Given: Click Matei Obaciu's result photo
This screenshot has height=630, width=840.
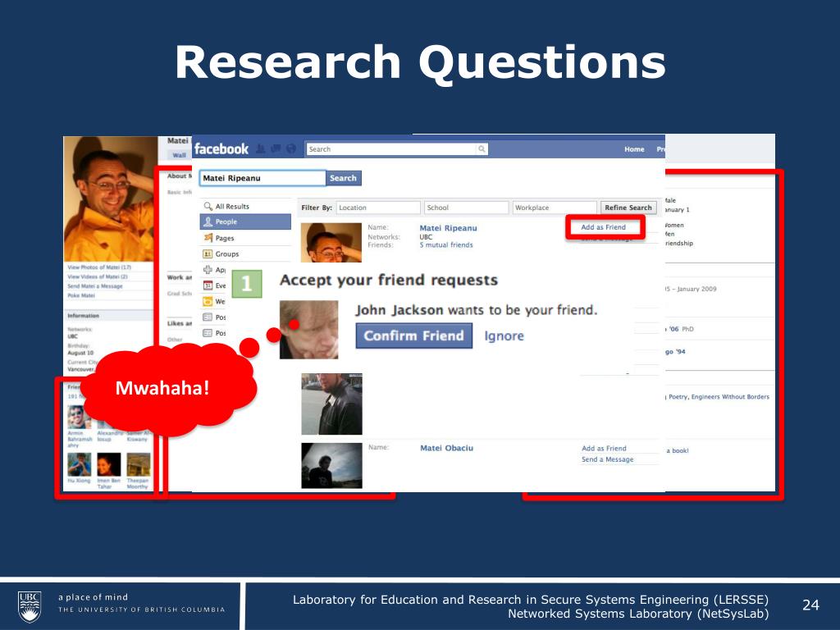Looking at the screenshot, I should coord(331,466).
